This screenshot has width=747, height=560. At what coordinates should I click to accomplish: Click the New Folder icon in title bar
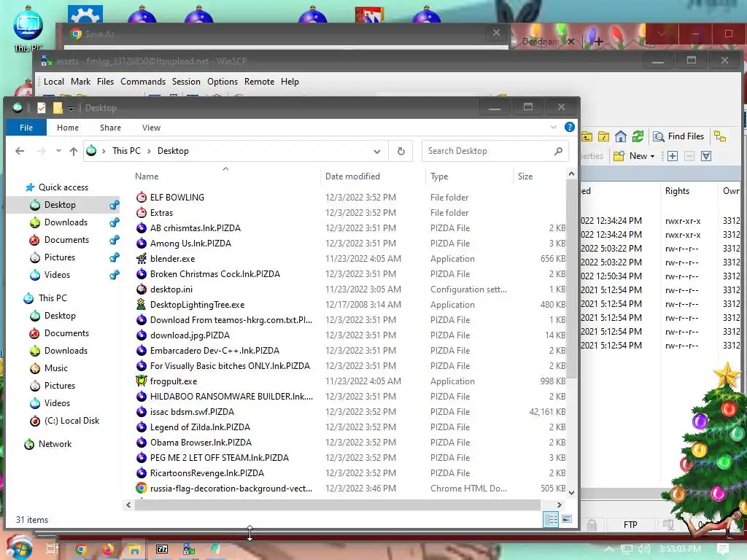coord(58,108)
